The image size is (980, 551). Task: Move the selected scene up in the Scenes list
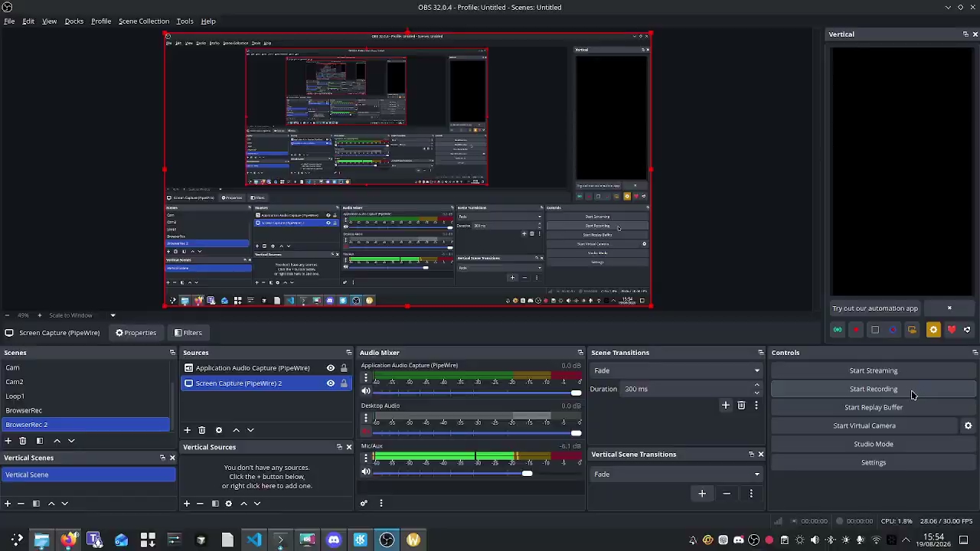(57, 441)
